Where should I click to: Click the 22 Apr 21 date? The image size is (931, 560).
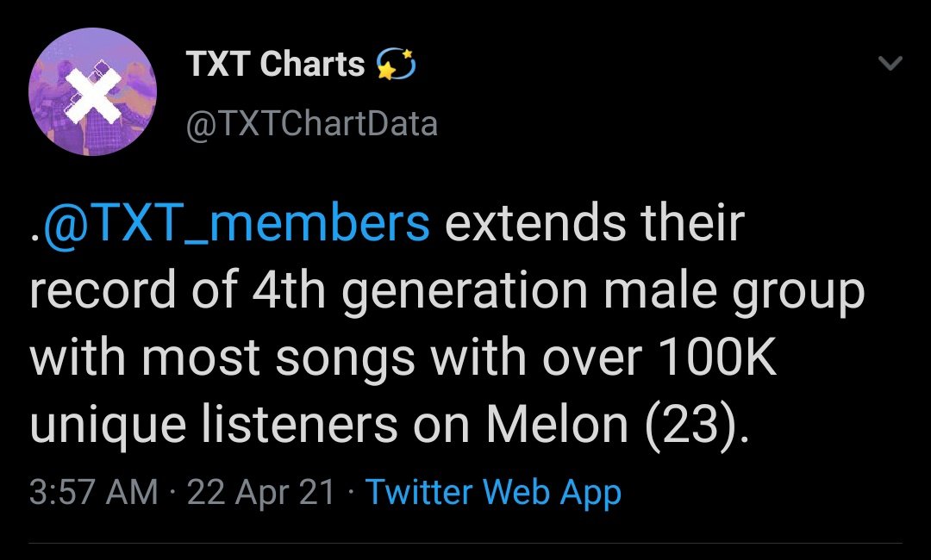[260, 493]
